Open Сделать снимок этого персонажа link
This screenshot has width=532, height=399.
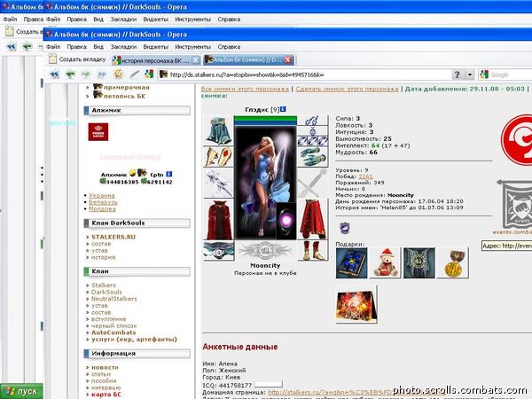347,89
